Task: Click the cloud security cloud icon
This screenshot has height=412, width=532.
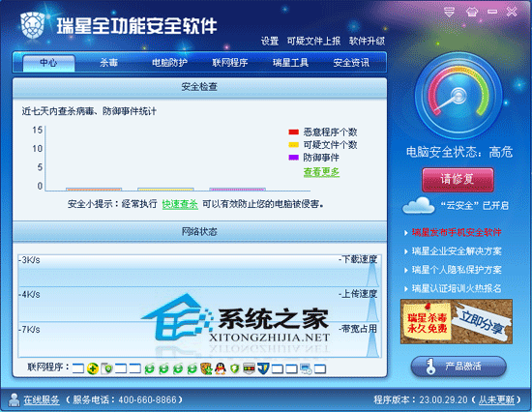Action: [418, 206]
